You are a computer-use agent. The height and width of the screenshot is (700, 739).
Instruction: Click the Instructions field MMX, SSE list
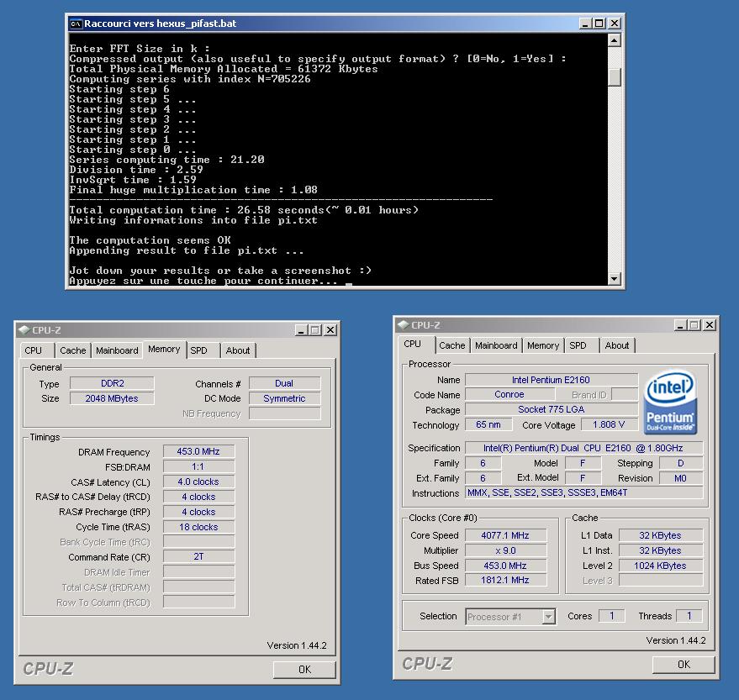[x=584, y=492]
